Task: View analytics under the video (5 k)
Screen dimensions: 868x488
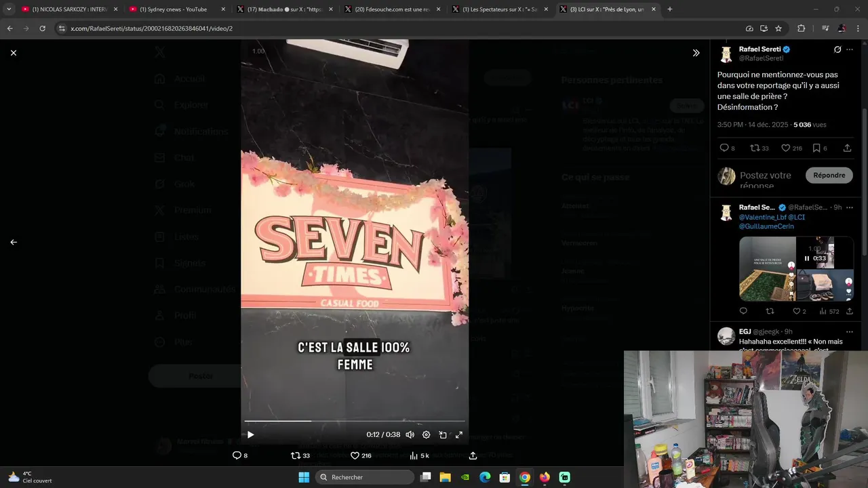Action: [x=419, y=455]
